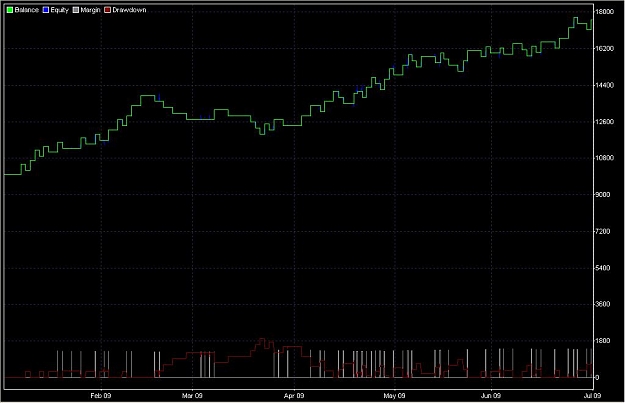Image resolution: width=625 pixels, height=403 pixels.
Task: Click the 5400 y-axis value
Action: coord(603,268)
